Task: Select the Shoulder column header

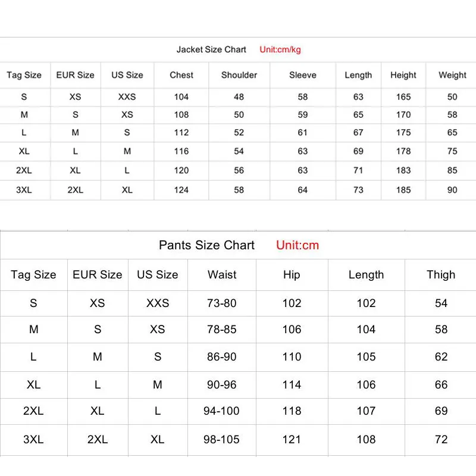Action: coord(239,75)
